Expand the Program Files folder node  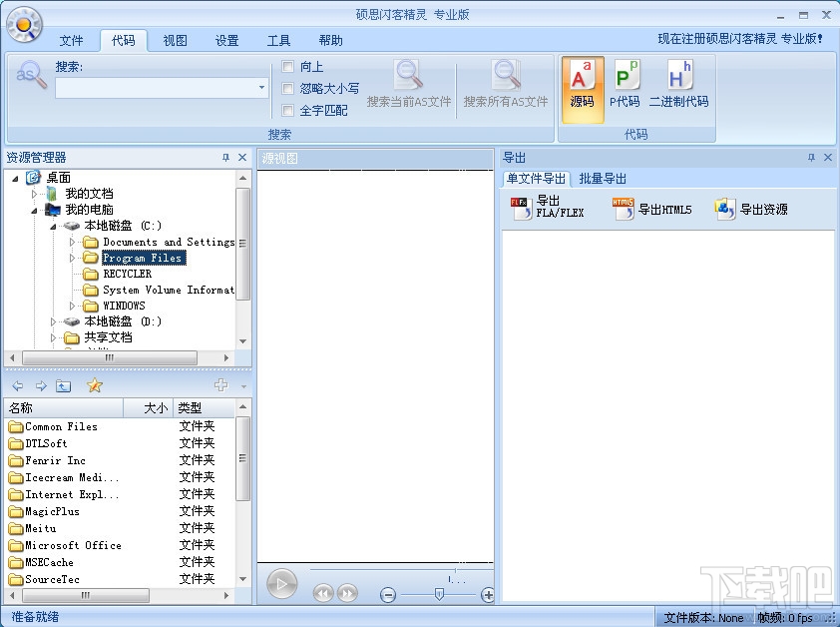(x=72, y=258)
